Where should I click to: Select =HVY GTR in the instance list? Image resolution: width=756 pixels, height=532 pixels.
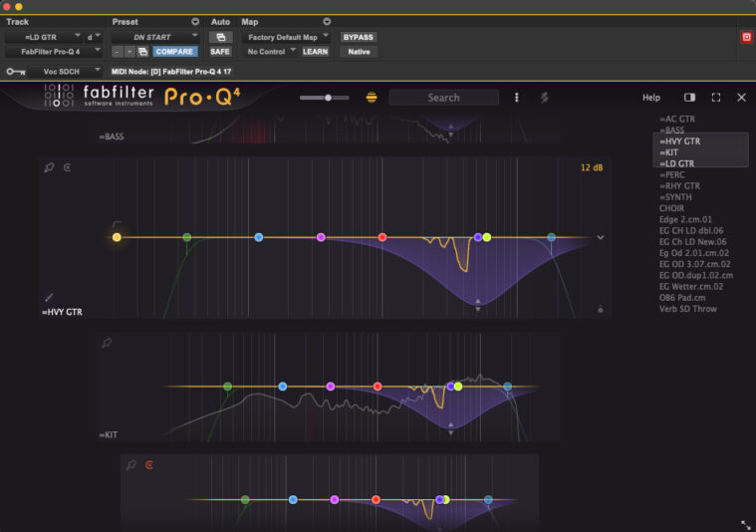pos(680,141)
